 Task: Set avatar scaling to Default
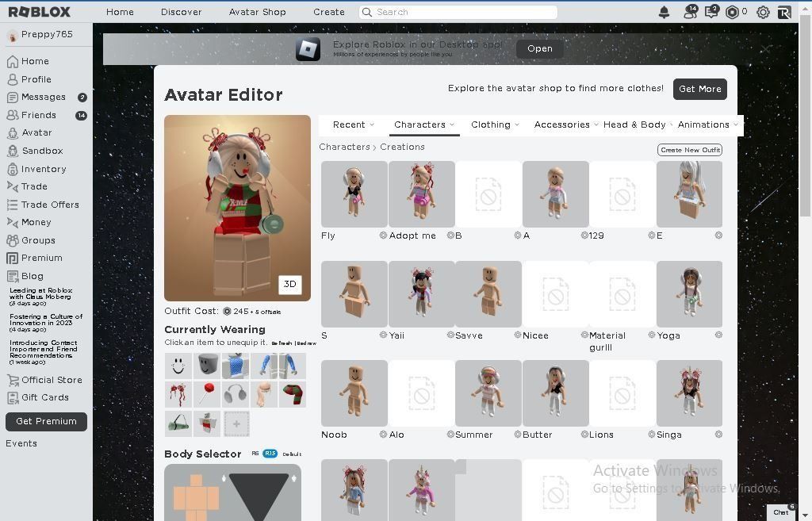point(291,454)
